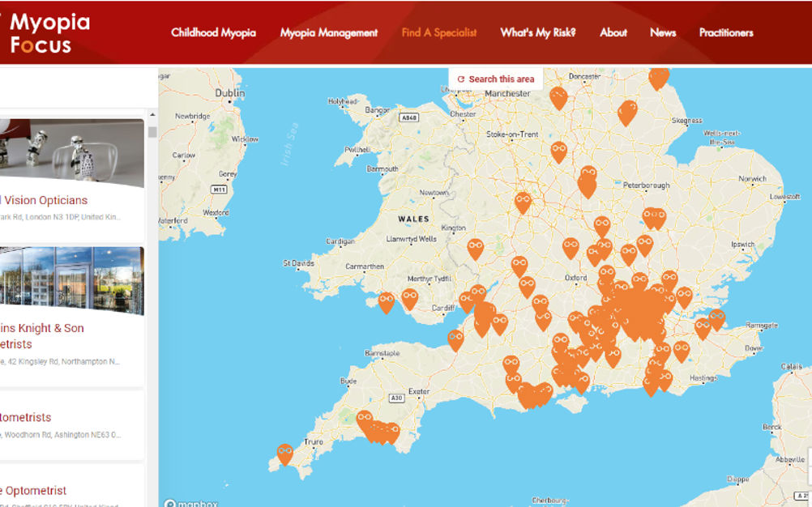
Task: Click the 42 Kingsley Rd Northampton address
Action: 59,362
